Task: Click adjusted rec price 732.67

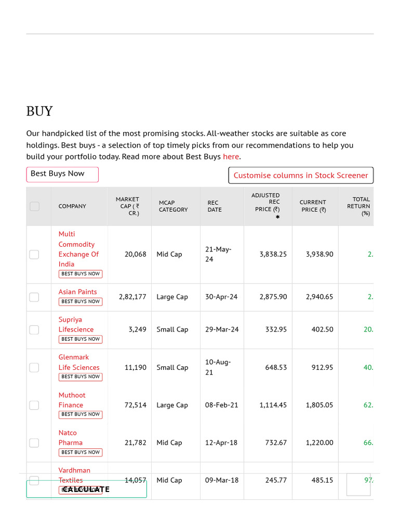Action: click(x=276, y=443)
